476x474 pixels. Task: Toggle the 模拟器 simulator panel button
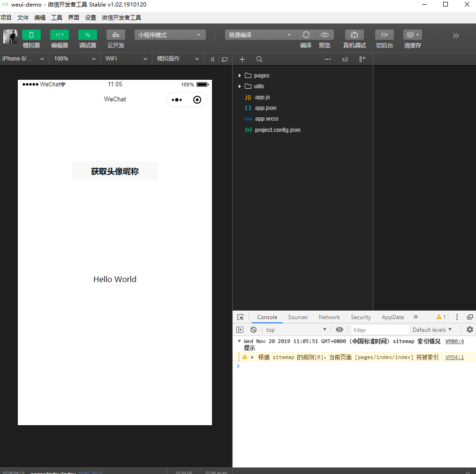(x=31, y=35)
